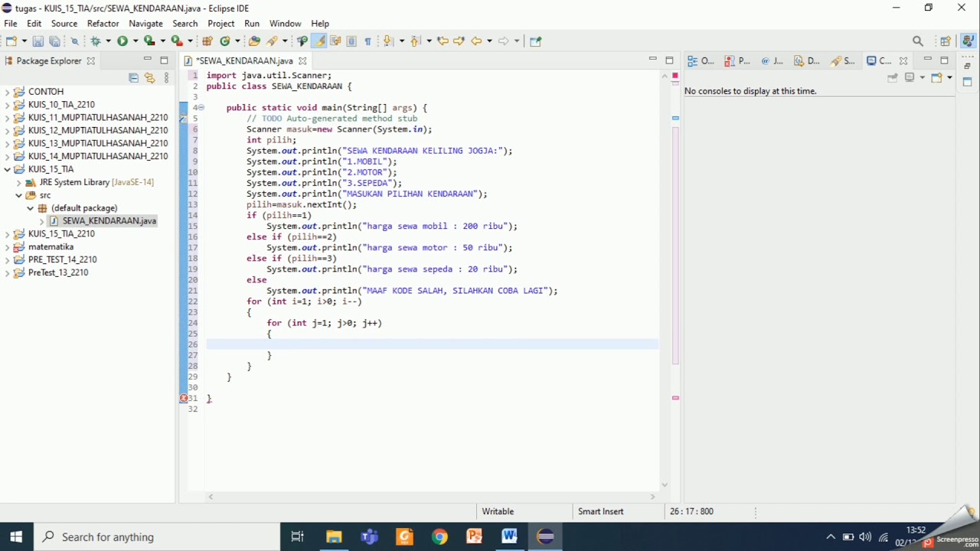
Task: Click Display Selected Console icon
Action: point(910,77)
